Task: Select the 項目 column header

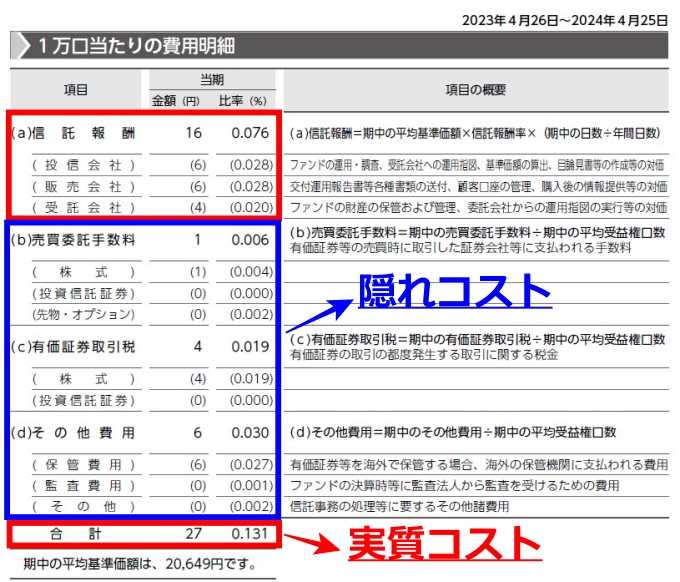Action: (x=76, y=90)
